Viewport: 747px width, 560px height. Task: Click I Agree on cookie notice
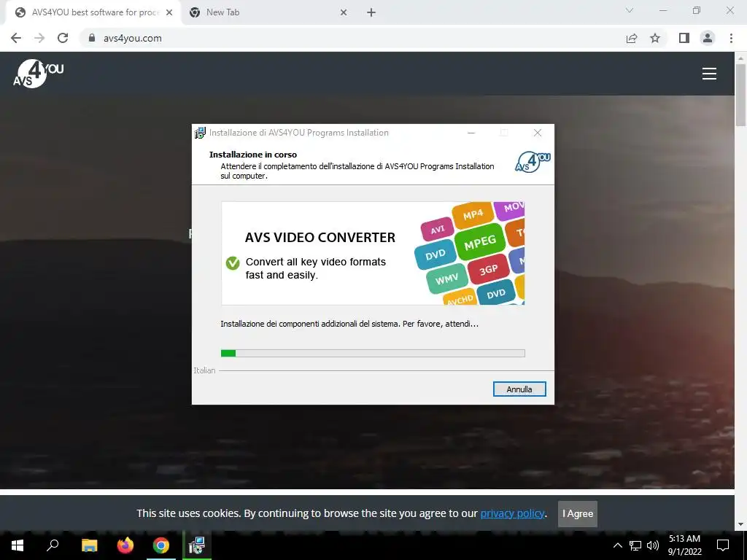(578, 513)
